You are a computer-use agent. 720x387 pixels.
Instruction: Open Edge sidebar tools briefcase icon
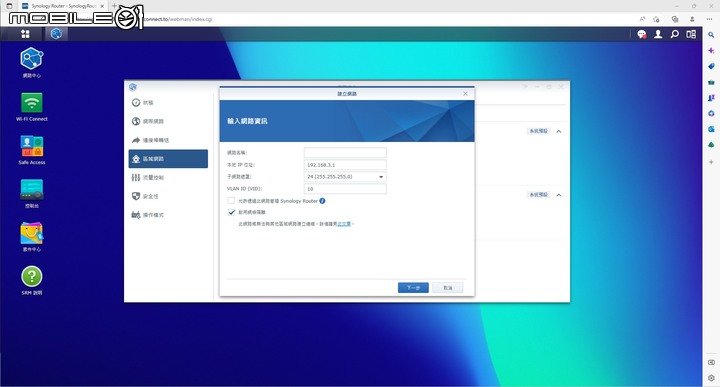click(711, 82)
